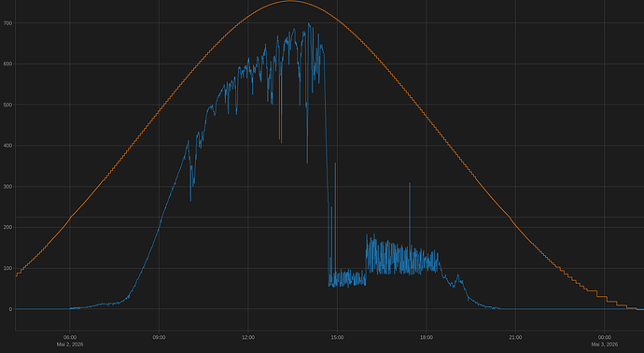Click the 09:00 time axis label
Viewport: 644px width, 353px height.
point(159,337)
